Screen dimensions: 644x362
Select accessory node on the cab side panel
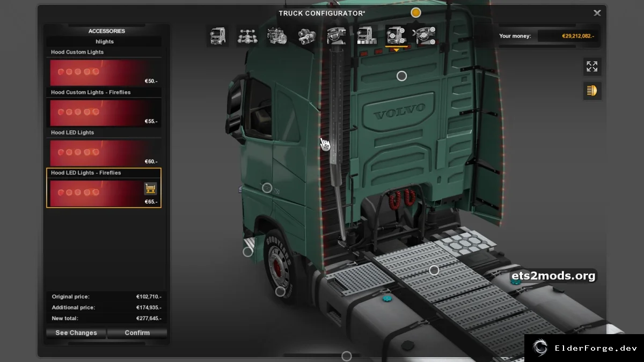coord(267,188)
